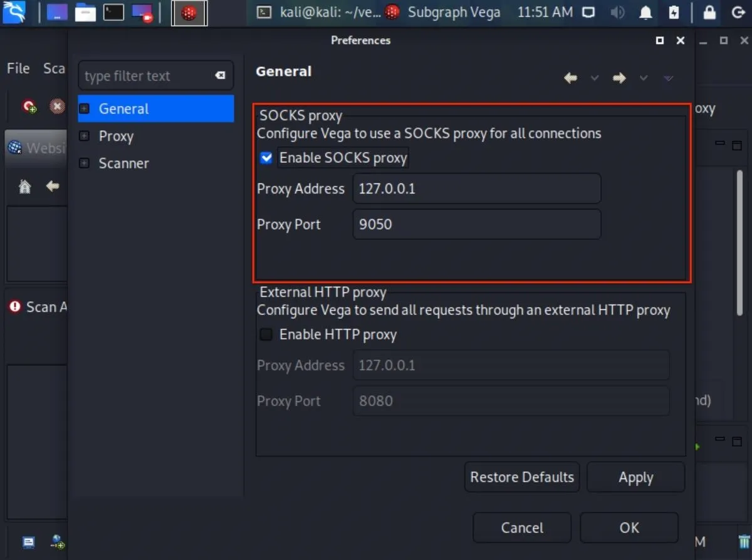The image size is (752, 560).
Task: Click the new scan icon in Vega toolbar
Action: click(29, 106)
